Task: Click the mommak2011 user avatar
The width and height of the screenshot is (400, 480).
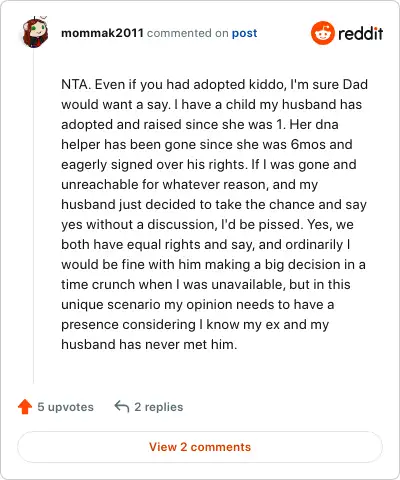Action: pos(35,32)
